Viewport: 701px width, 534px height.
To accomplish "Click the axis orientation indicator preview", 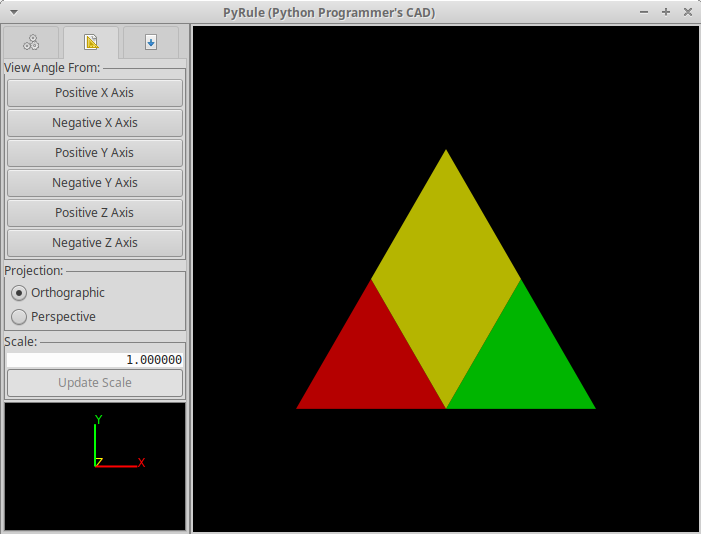I will point(95,466).
